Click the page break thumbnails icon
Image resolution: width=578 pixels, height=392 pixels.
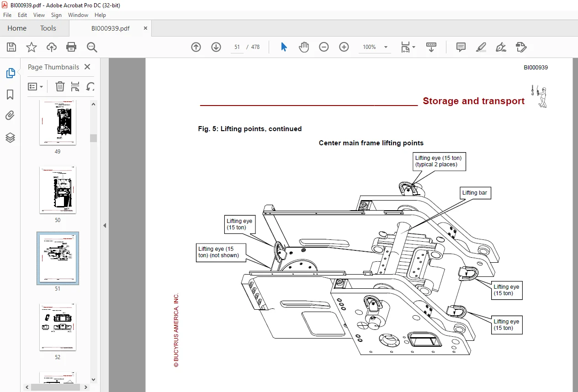point(75,86)
